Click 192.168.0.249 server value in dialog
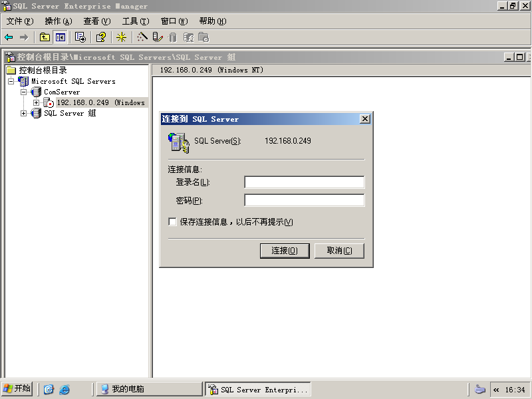Image resolution: width=532 pixels, height=399 pixels. tap(288, 141)
